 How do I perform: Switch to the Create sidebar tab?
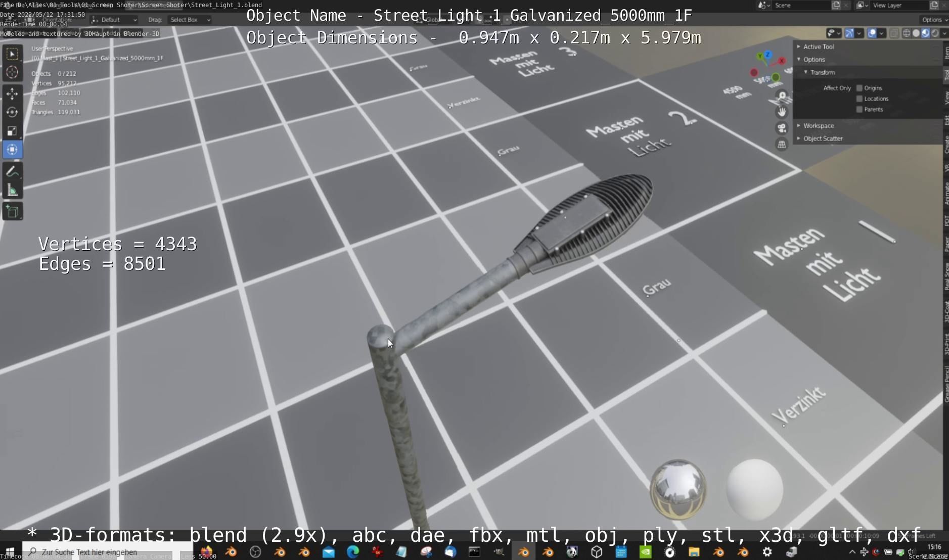tap(946, 146)
